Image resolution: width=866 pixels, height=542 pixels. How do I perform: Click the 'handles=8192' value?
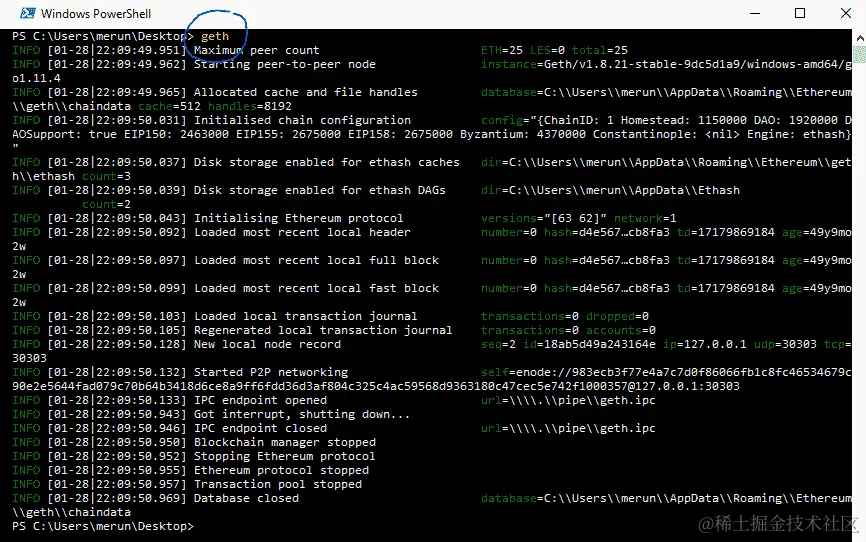[x=250, y=106]
